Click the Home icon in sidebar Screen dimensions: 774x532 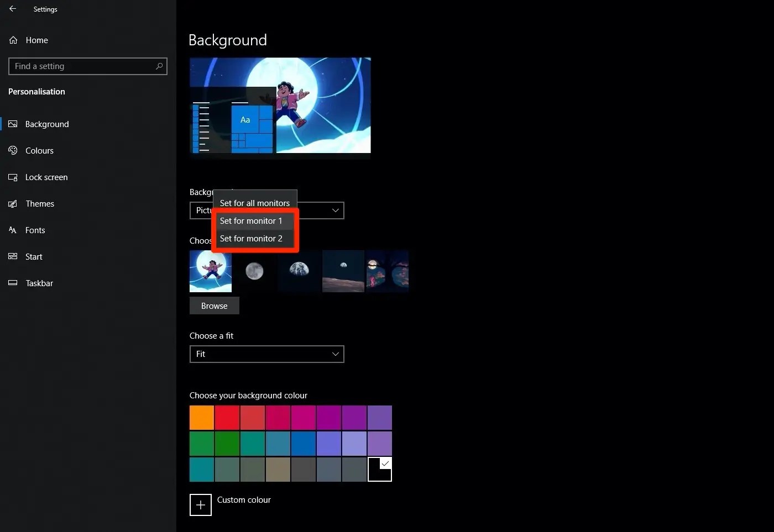coord(13,40)
